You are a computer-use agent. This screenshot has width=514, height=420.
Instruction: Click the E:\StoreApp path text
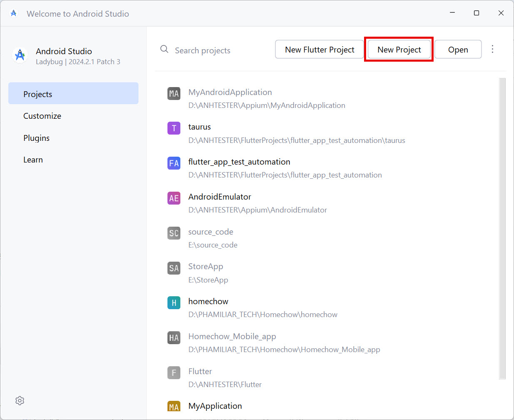click(208, 280)
